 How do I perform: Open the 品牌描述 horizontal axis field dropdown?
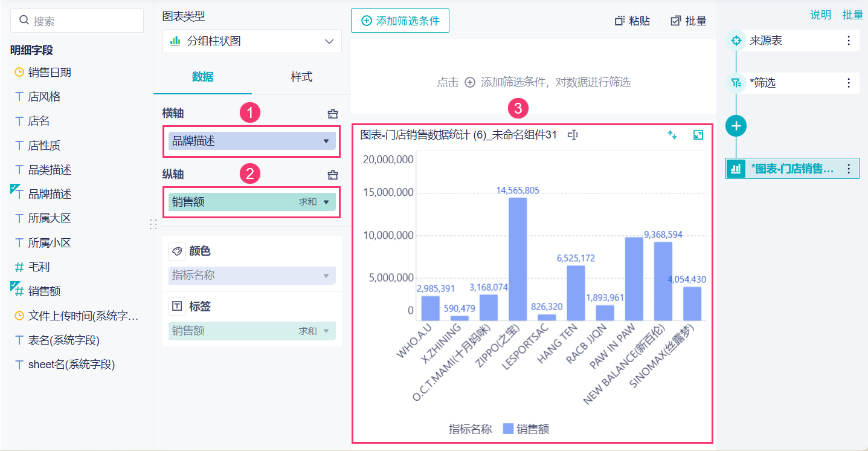pos(326,141)
